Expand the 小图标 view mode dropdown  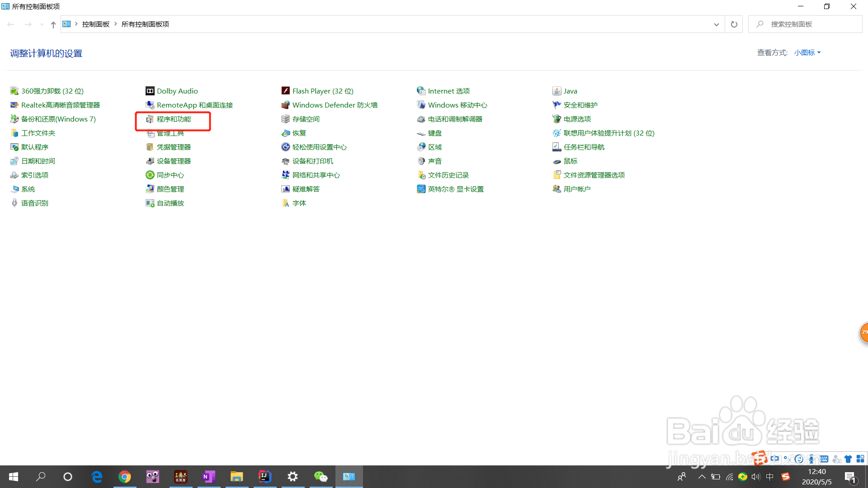click(x=807, y=53)
